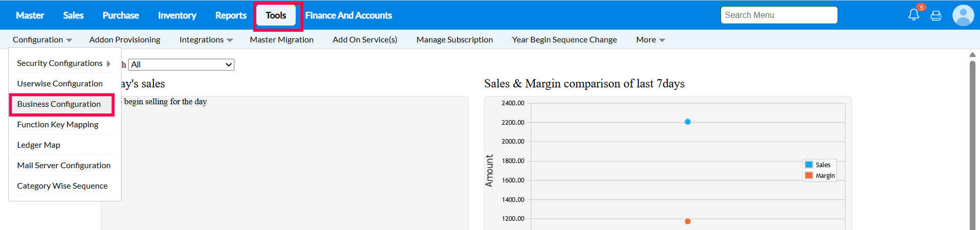Click the printer icon in header
Screen dimensions: 980x230
click(x=936, y=15)
